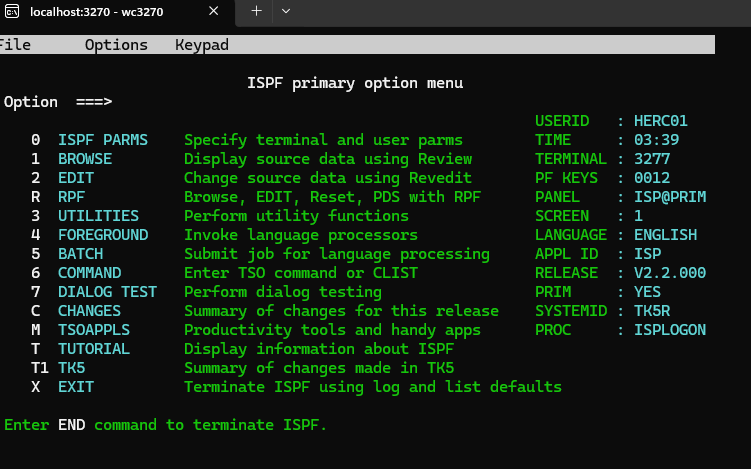Click 'Change source data using Revedit' description
Screen dimensions: 751x469
coord(328,178)
